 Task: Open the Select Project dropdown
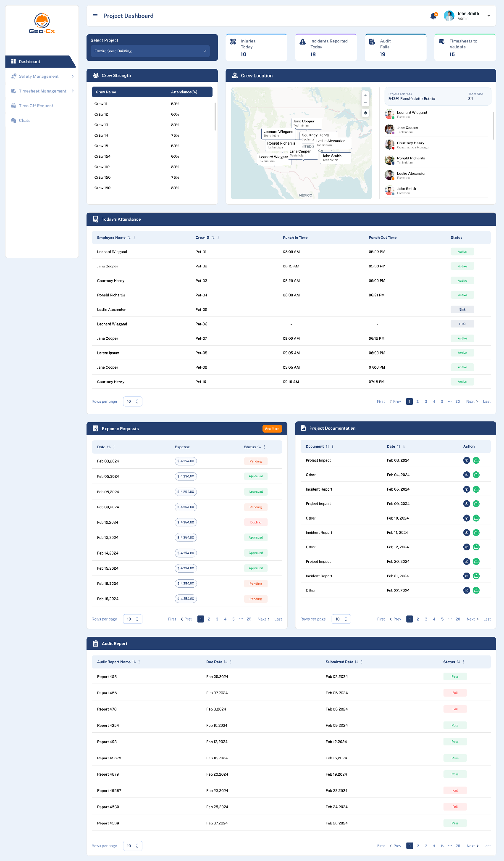(x=150, y=51)
